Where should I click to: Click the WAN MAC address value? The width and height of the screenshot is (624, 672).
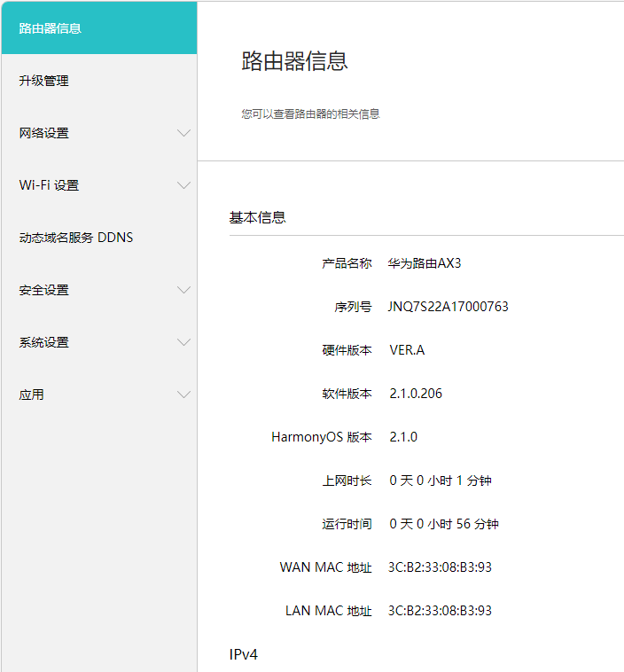[x=440, y=567]
